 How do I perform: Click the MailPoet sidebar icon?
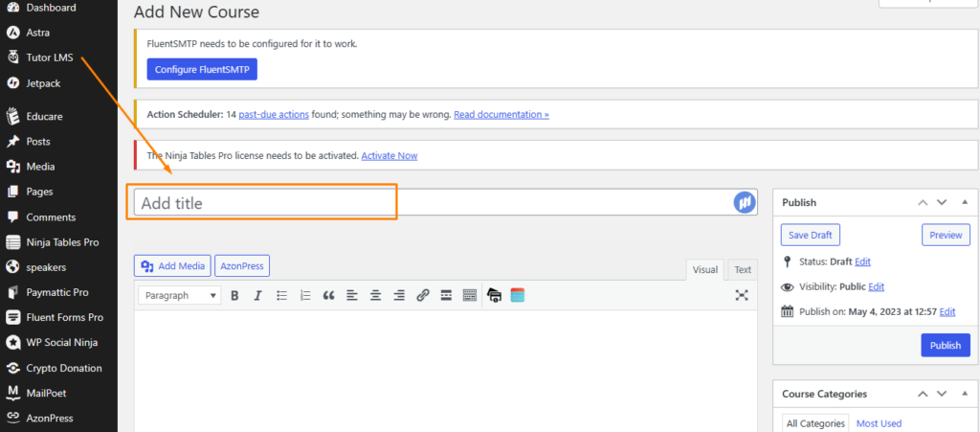[x=12, y=393]
